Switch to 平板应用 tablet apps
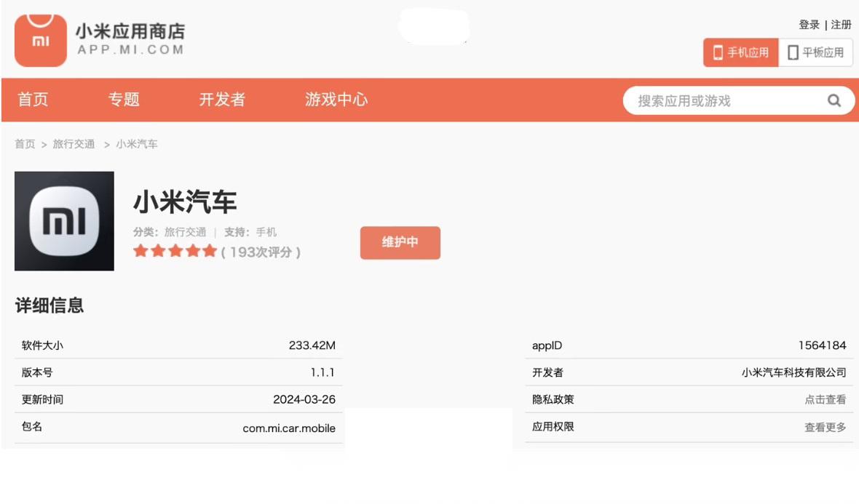Viewport: 859px width, 504px height. click(815, 52)
